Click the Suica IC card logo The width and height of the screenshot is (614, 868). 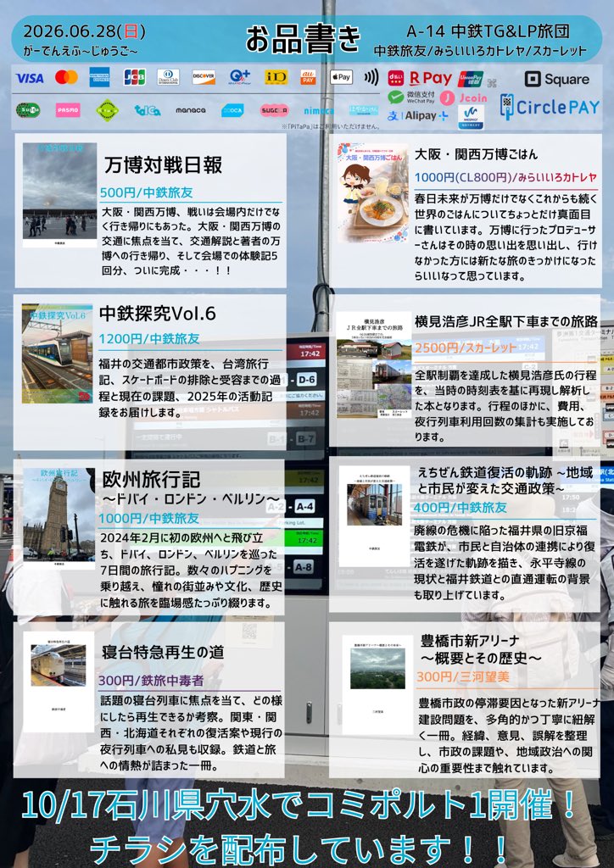coord(28,110)
